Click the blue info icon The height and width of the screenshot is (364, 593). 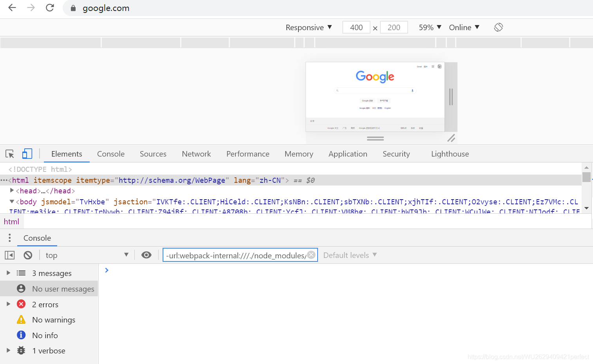[21, 335]
